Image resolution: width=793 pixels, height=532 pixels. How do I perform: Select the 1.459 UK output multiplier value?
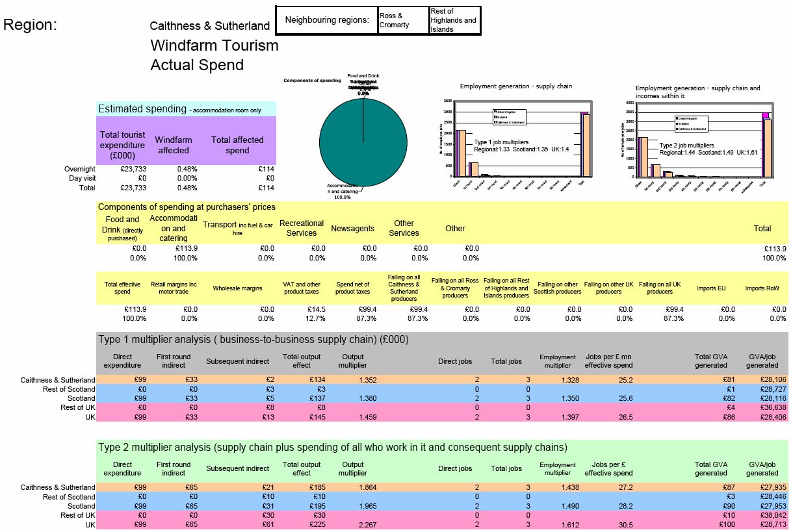[x=367, y=417]
